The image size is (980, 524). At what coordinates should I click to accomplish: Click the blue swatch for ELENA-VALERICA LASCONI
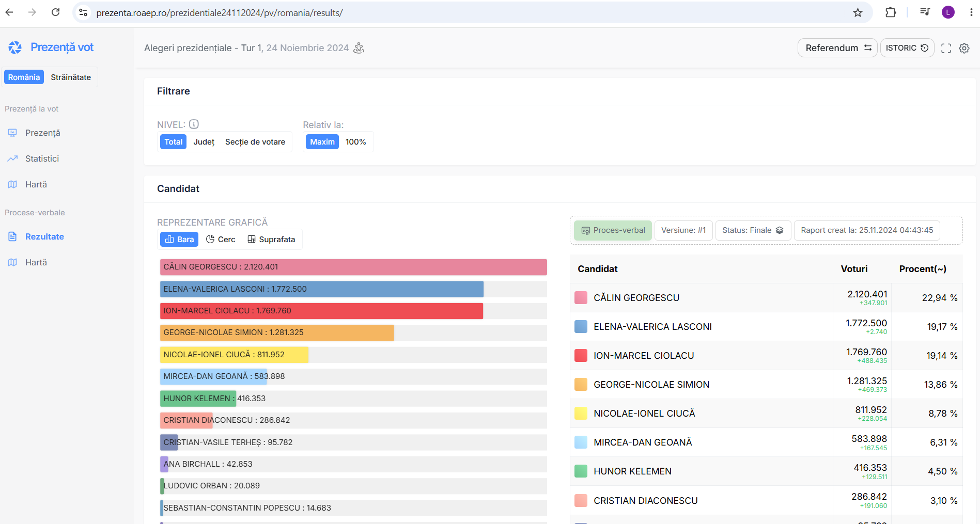click(x=581, y=327)
